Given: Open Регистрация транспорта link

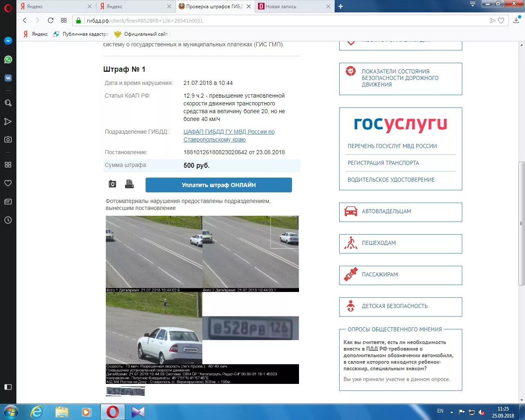Looking at the screenshot, I should 383,163.
